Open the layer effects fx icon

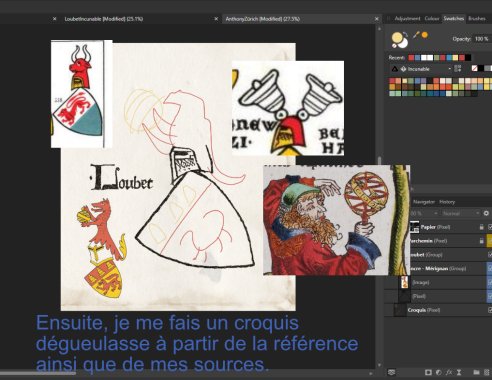[x=449, y=372]
